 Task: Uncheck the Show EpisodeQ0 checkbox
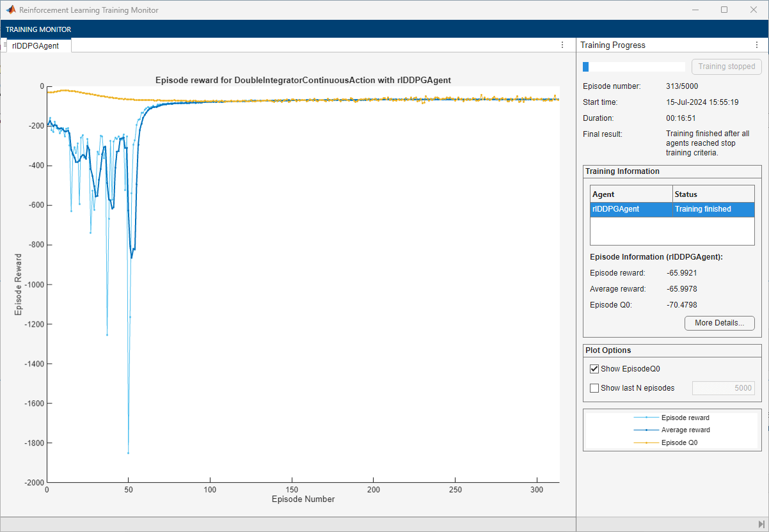pyautogui.click(x=594, y=369)
